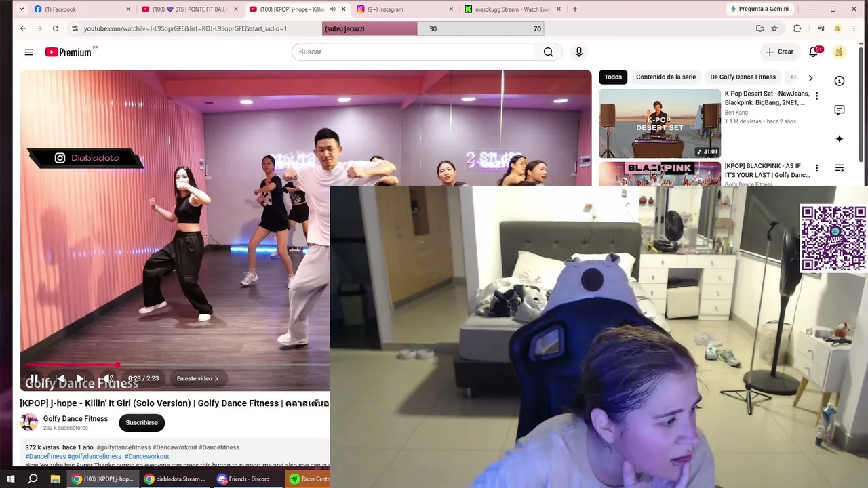
Task: Open options for BLACKPINK AS IF IT'S YOUR LAST
Action: tap(816, 168)
